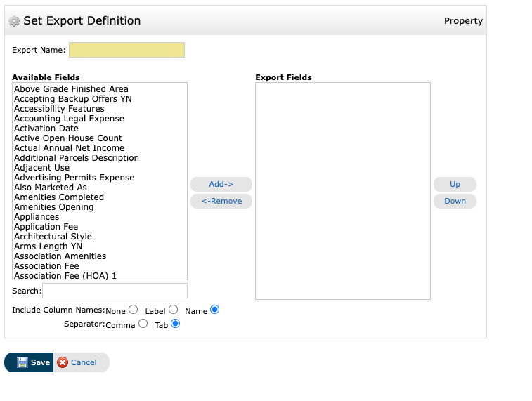This screenshot has height=401, width=532.
Task: Select Label for Include Column Names
Action: click(x=173, y=310)
